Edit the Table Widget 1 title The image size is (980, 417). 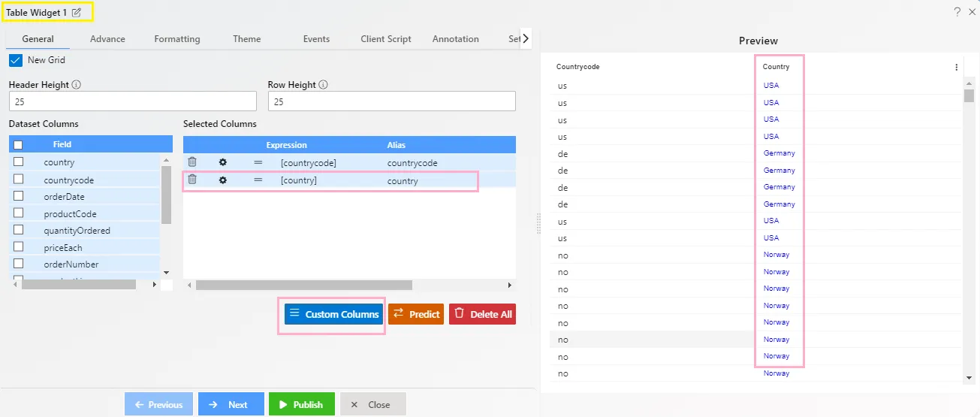coord(76,13)
